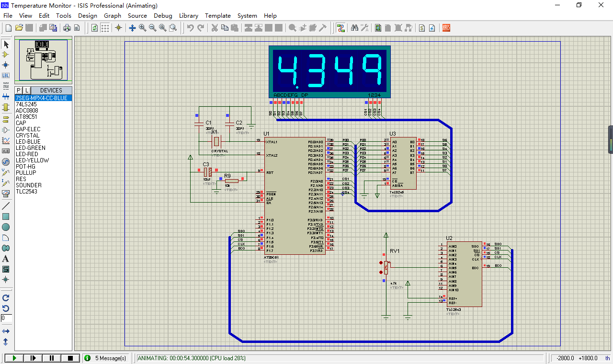Toggle the grid display icon
Image resolution: width=613 pixels, height=364 pixels.
point(105,28)
